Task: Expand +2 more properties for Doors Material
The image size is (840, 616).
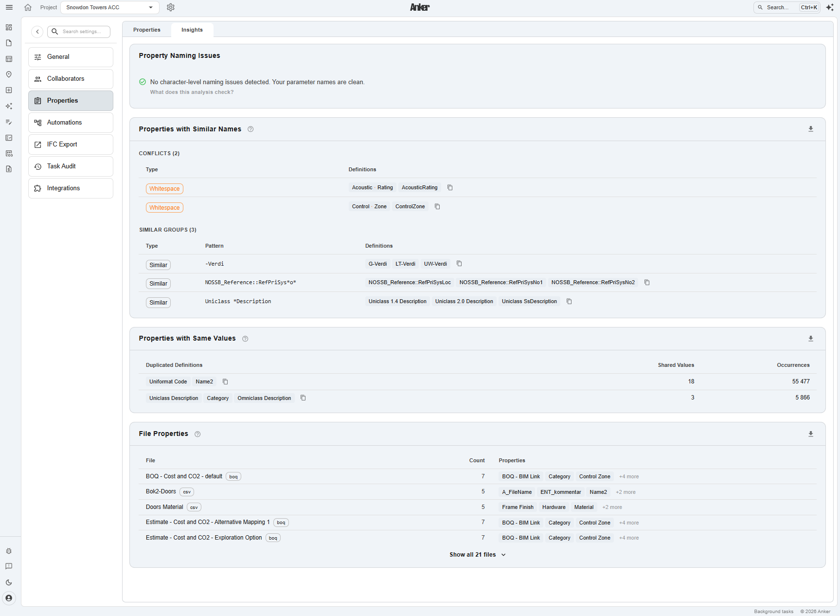Action: 612,507
